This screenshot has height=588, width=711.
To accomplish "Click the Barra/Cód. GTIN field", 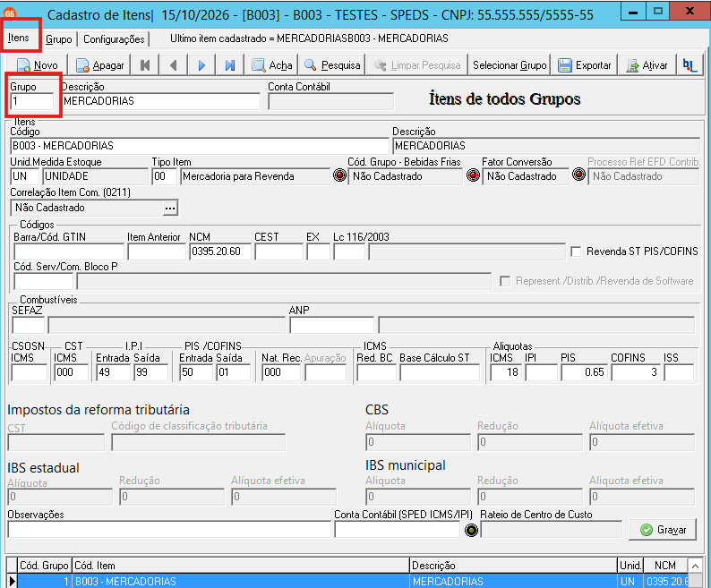I will point(69,251).
